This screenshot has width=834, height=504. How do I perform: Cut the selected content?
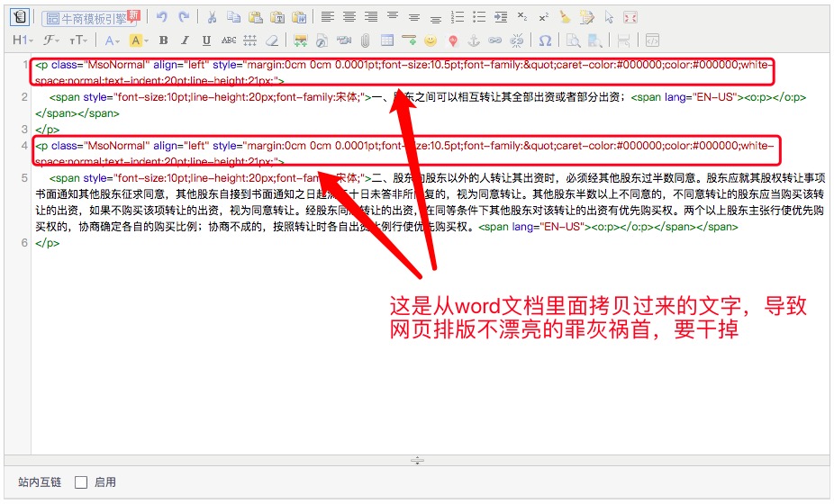[x=212, y=17]
